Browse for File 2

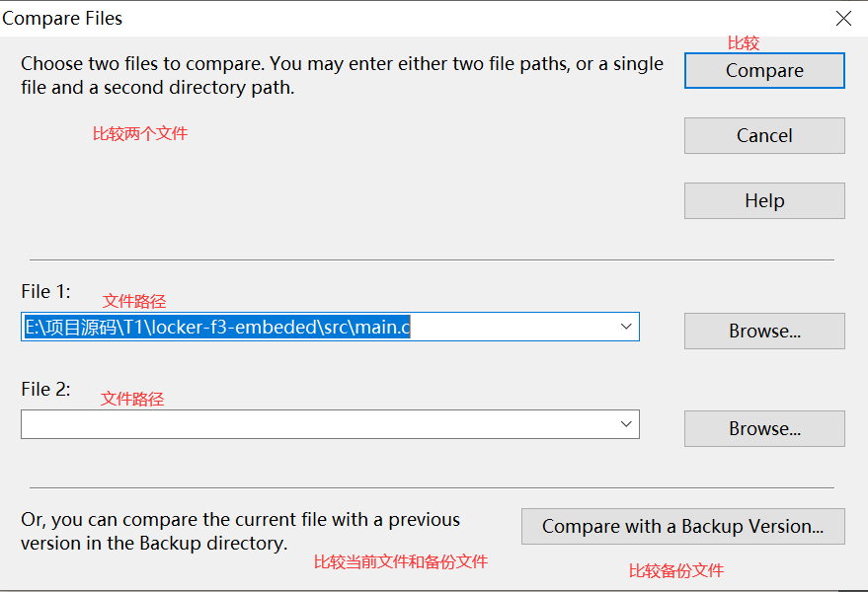tap(764, 429)
